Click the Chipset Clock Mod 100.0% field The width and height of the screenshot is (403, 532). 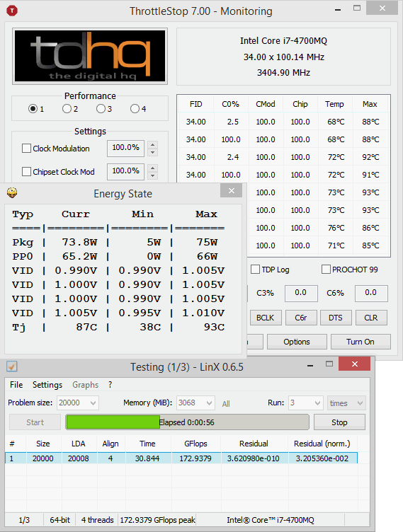(126, 171)
